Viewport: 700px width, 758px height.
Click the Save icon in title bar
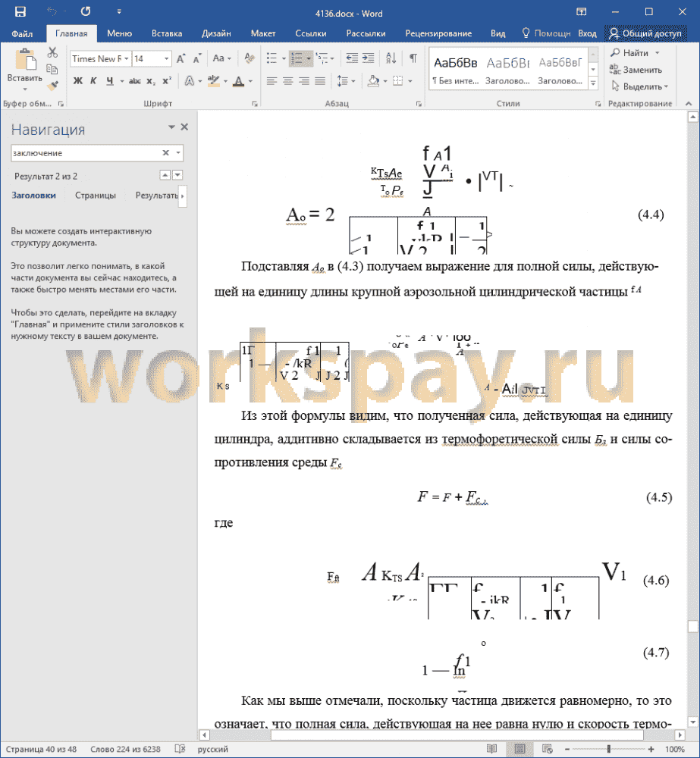click(x=20, y=12)
